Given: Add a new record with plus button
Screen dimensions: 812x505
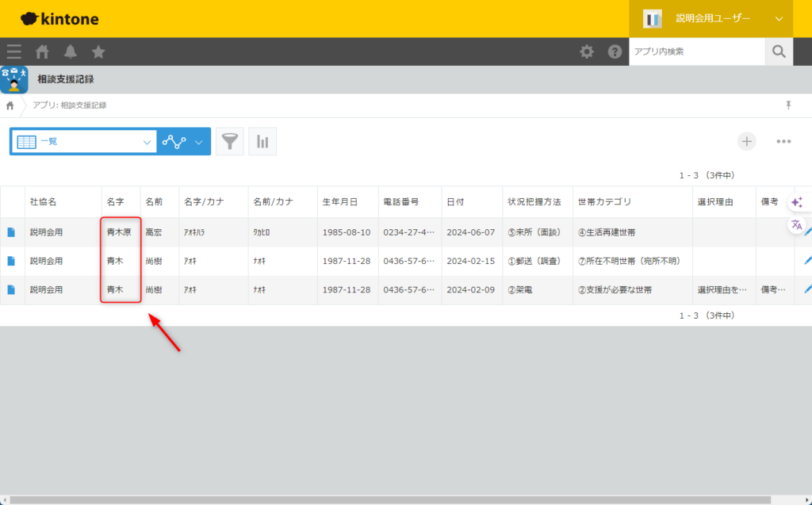Looking at the screenshot, I should click(x=747, y=141).
